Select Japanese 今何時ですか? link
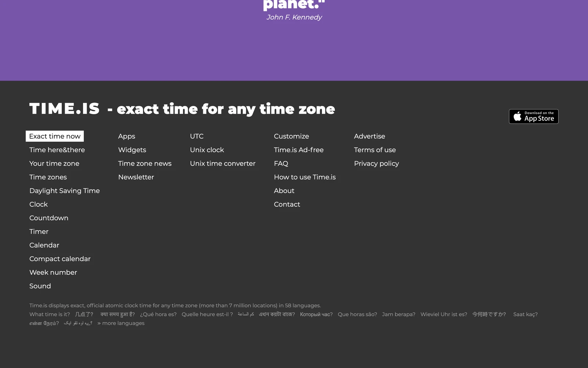 point(489,314)
